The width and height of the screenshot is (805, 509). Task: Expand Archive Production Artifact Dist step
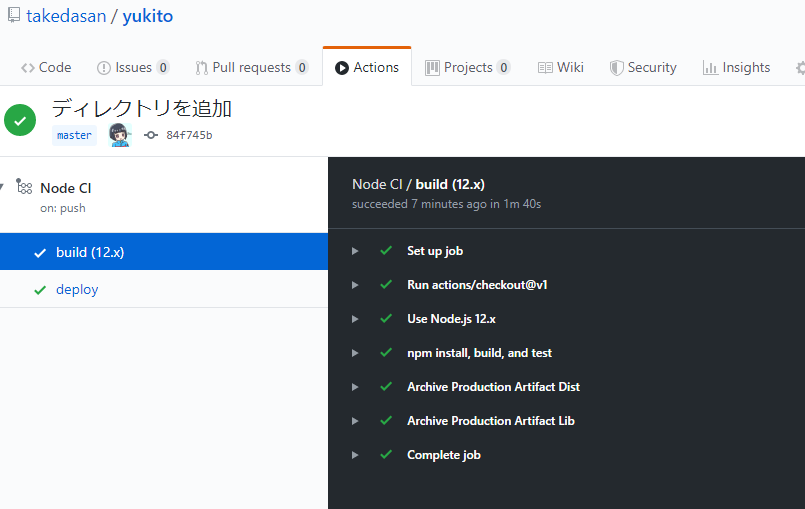[355, 387]
